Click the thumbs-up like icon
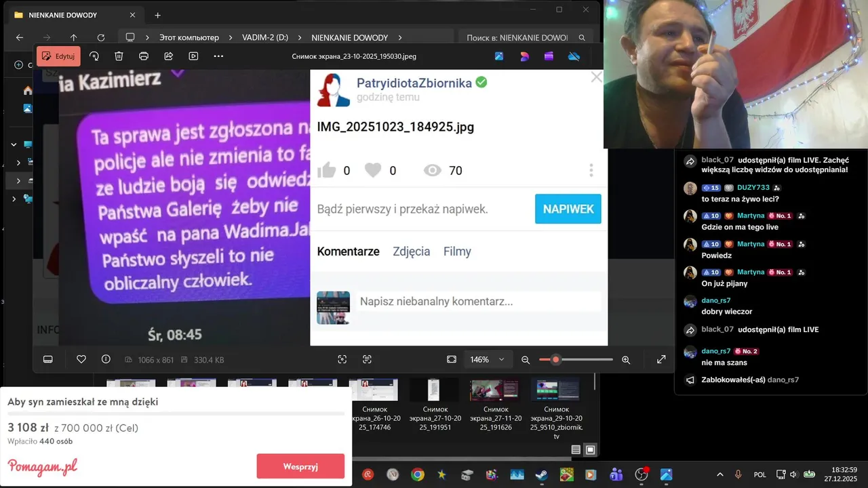The width and height of the screenshot is (868, 488). (x=326, y=170)
